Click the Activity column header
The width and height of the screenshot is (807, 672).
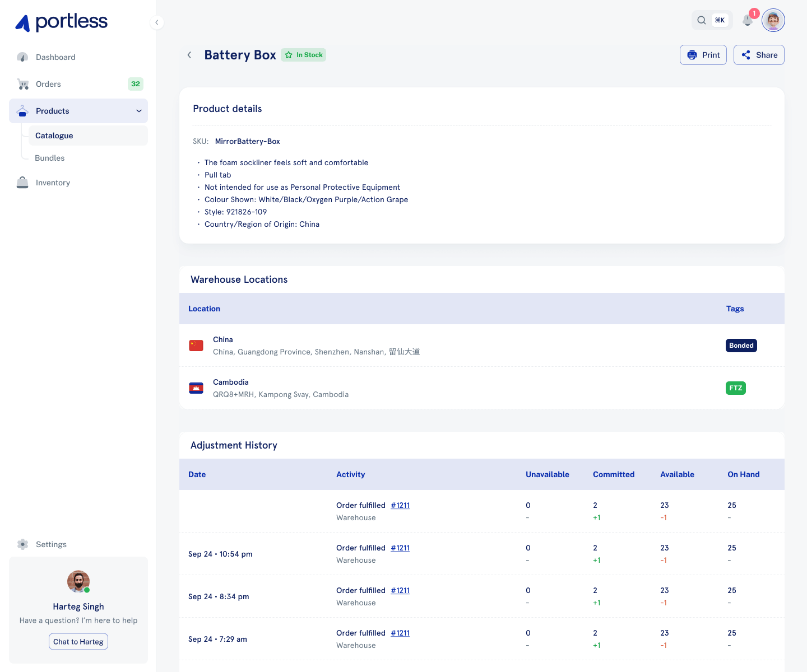pos(351,474)
